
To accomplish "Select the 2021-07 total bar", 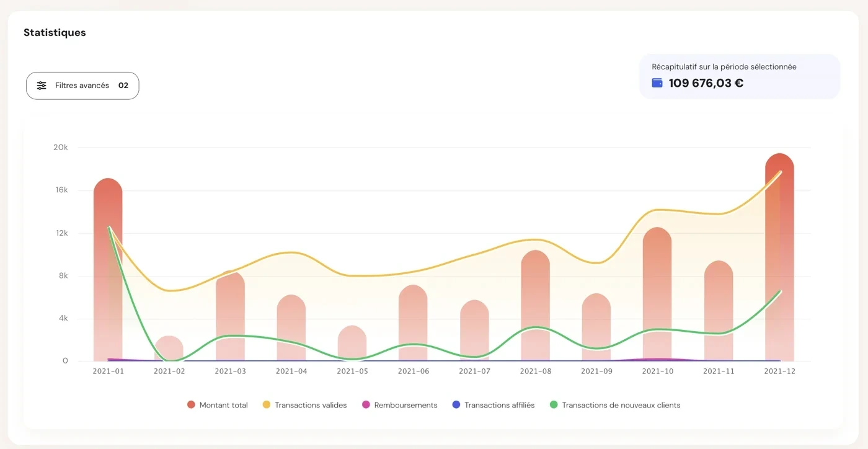I will click(x=474, y=331).
